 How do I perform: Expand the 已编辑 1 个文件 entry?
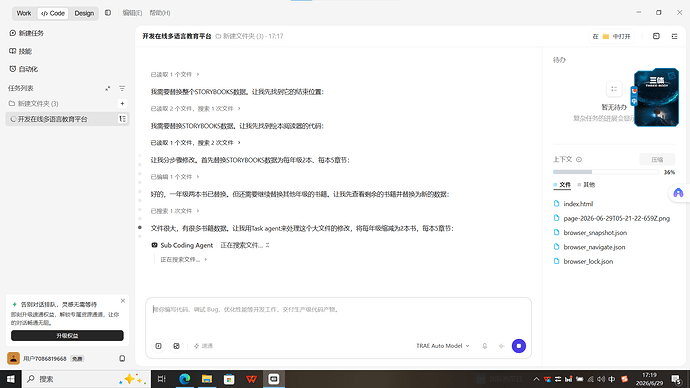click(175, 177)
